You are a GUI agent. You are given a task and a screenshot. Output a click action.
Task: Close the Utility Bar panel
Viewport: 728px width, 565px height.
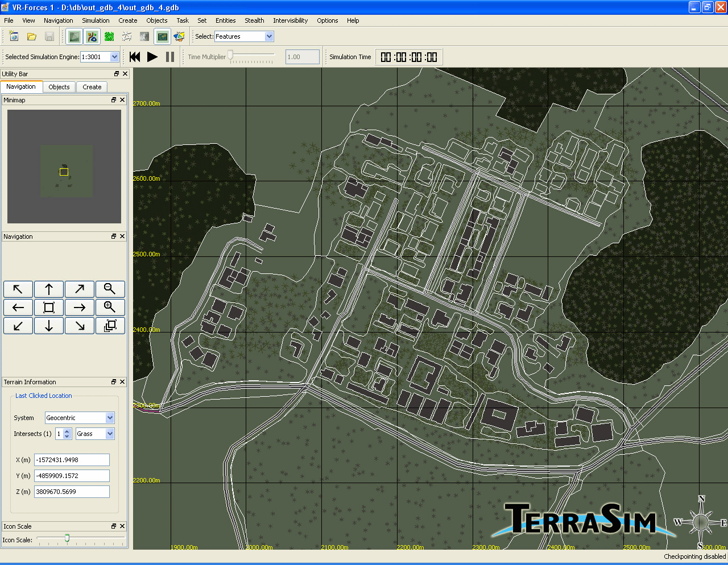[125, 74]
